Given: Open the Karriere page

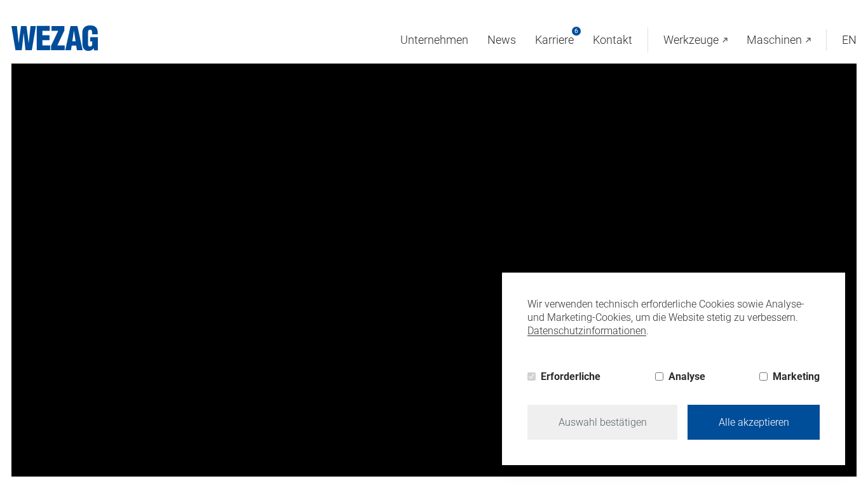Looking at the screenshot, I should coord(553,40).
